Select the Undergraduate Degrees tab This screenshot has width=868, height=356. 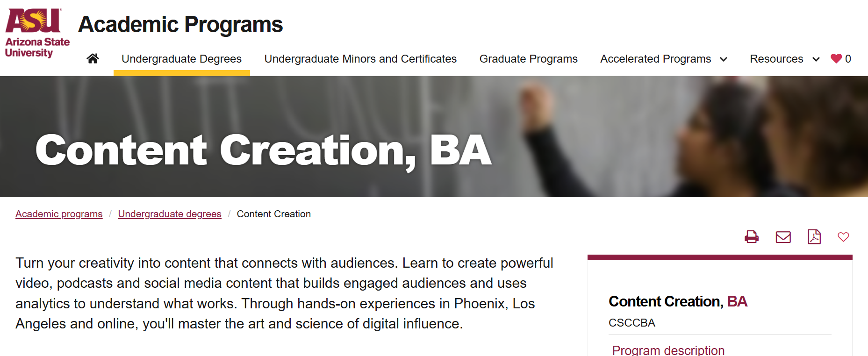[x=181, y=59]
